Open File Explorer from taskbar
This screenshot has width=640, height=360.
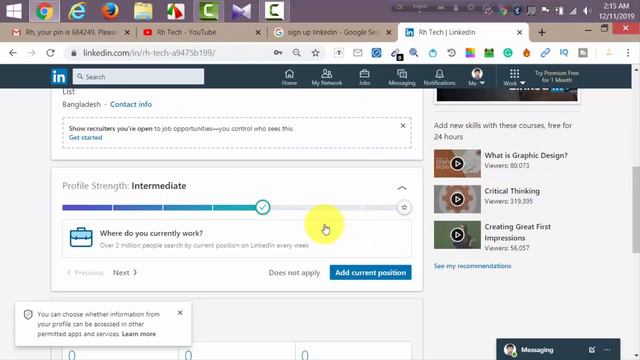143,11
